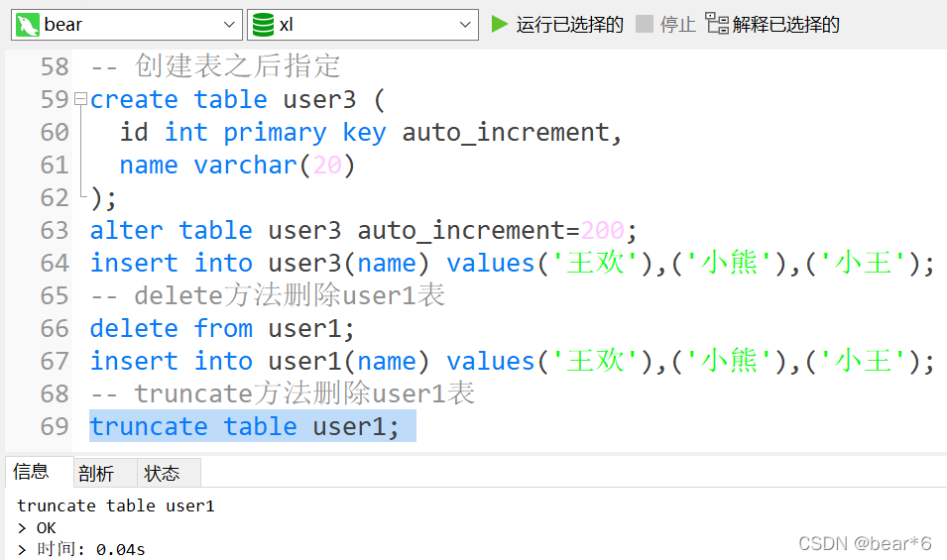Click the comment 创建表之后指定
The image size is (947, 560).
(x=215, y=65)
